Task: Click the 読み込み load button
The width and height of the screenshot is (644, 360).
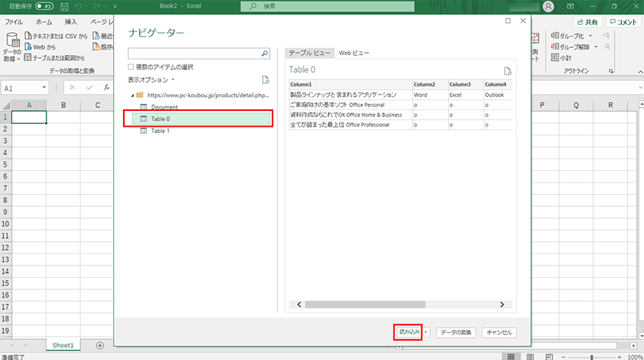Action: pos(409,332)
